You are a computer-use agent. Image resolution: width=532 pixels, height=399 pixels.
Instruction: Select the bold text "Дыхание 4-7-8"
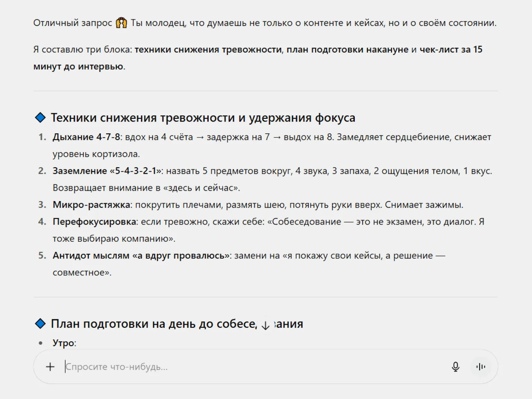(x=86, y=137)
